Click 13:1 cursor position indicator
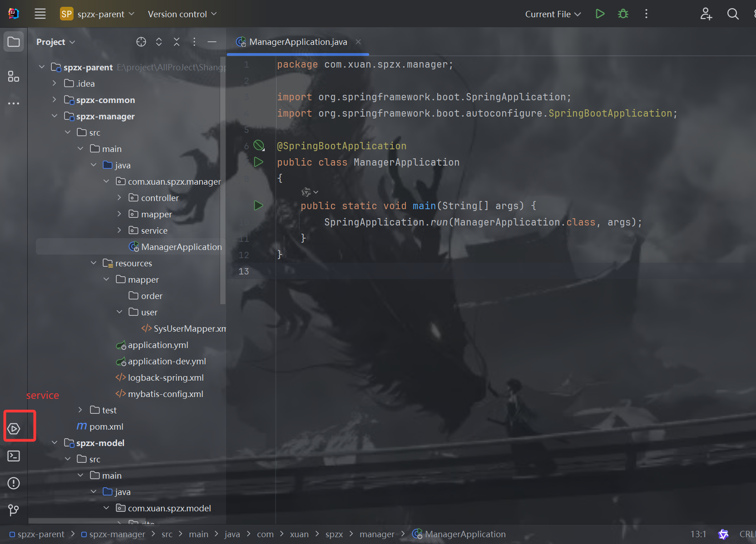 [x=698, y=534]
